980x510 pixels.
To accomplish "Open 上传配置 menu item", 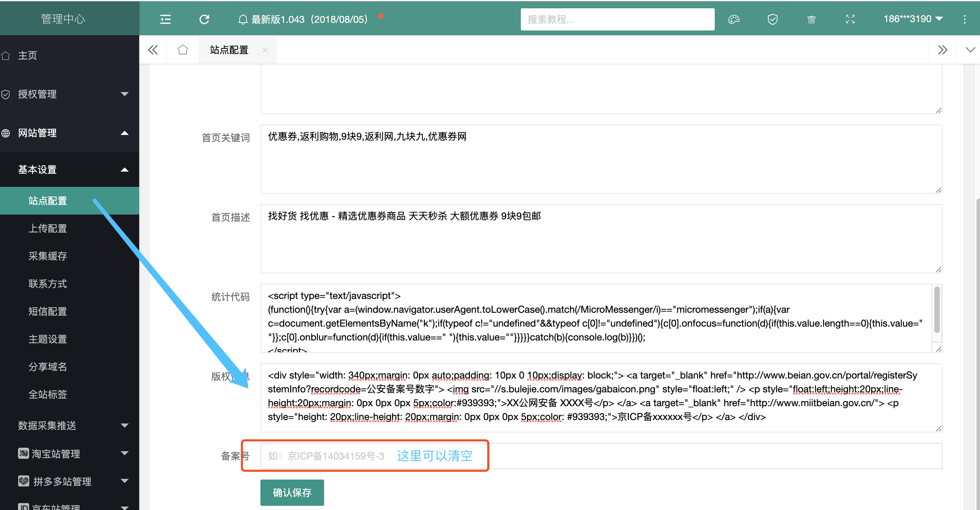I will tap(70, 228).
